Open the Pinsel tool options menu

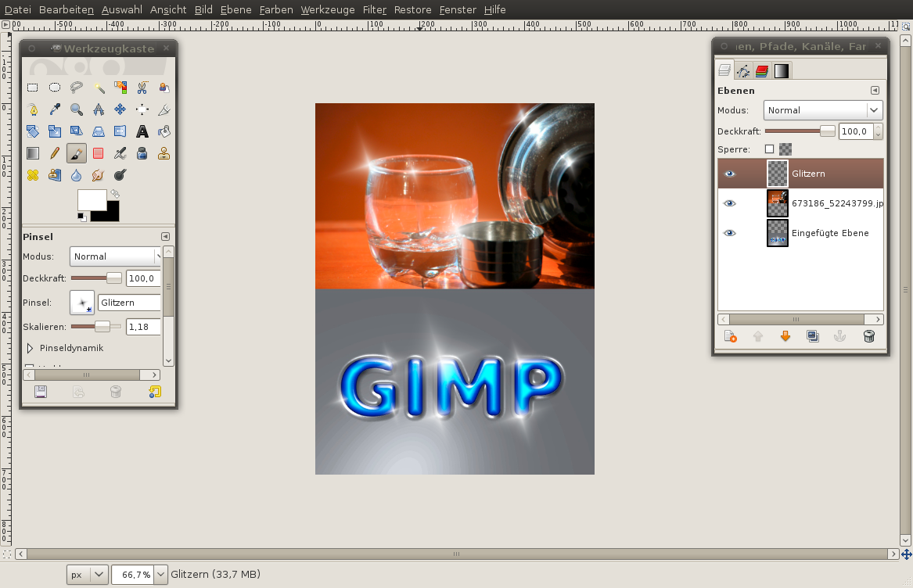[165, 236]
